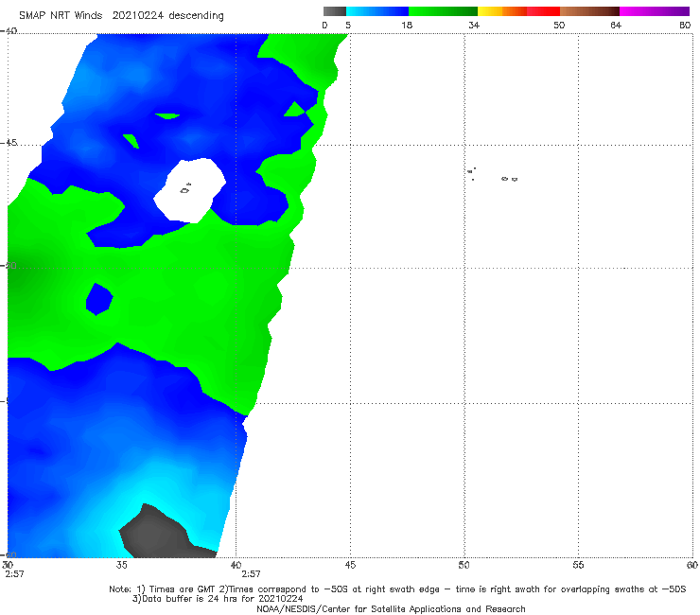Click the '5' label under the color bar
Screen dimensions: 700x615
pyautogui.click(x=348, y=25)
